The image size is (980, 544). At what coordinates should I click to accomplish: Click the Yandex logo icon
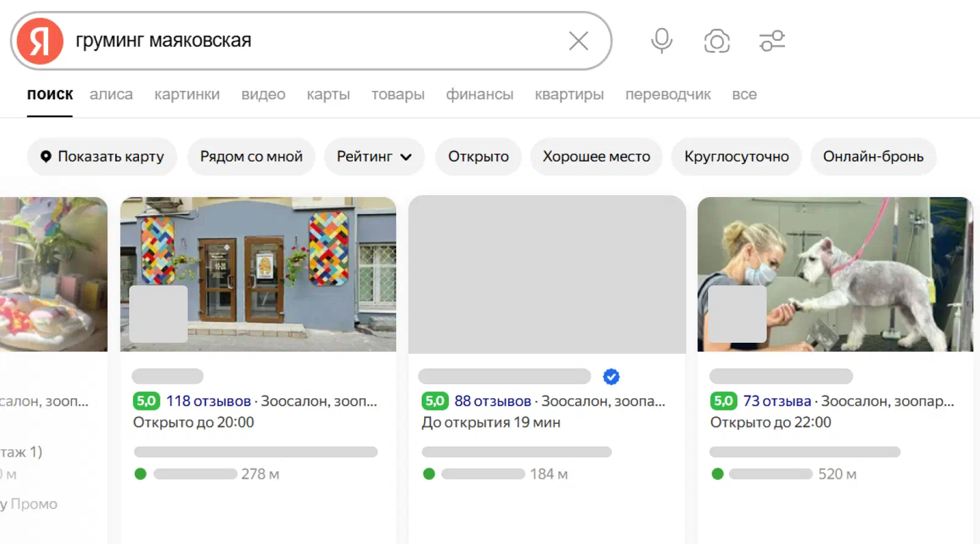[x=40, y=41]
